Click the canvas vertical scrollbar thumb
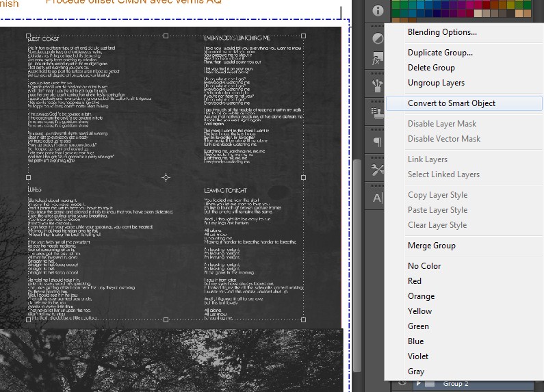 357,265
